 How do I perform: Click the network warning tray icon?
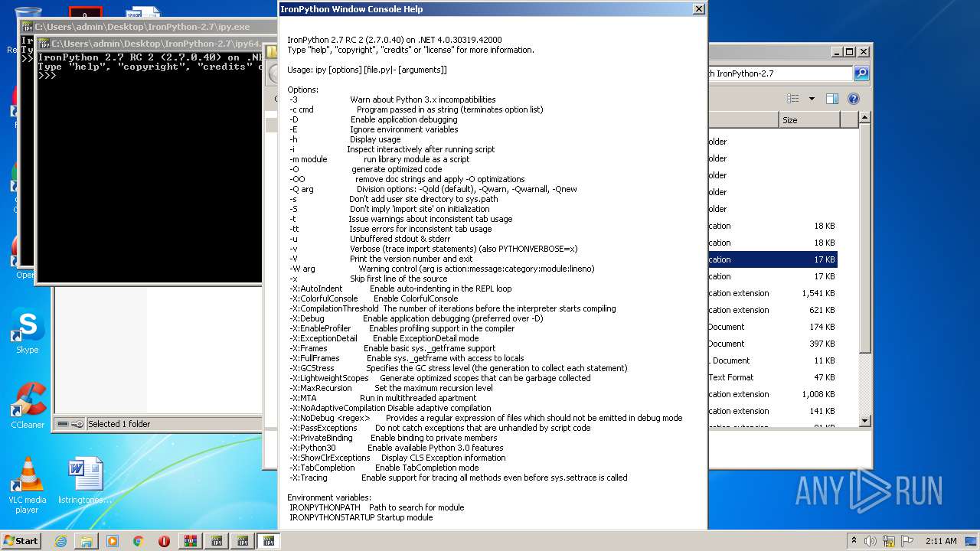point(887,541)
